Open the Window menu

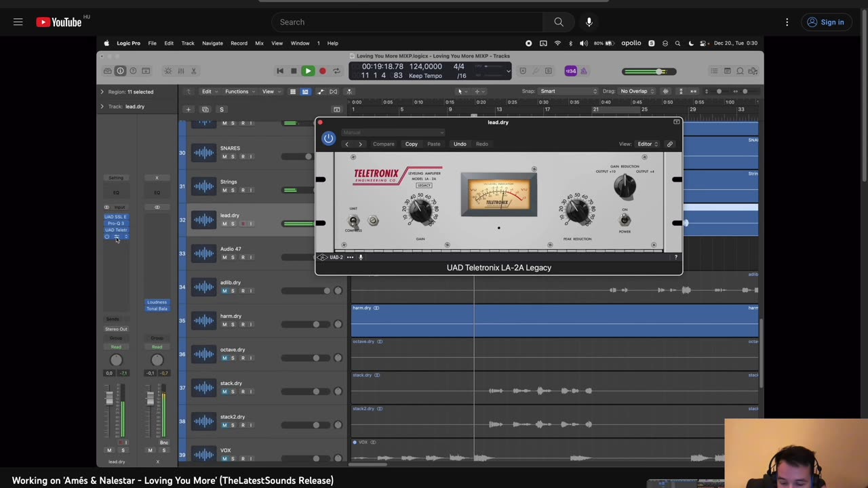(300, 43)
